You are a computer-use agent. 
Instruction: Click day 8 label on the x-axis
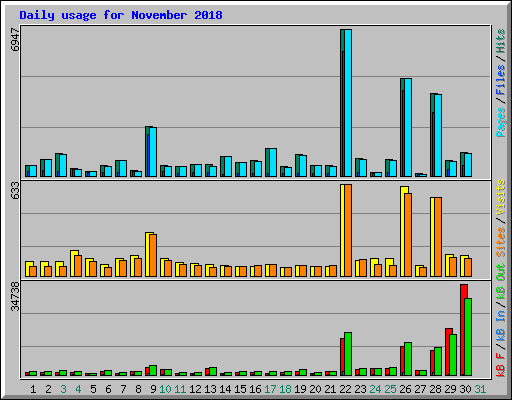pos(138,389)
